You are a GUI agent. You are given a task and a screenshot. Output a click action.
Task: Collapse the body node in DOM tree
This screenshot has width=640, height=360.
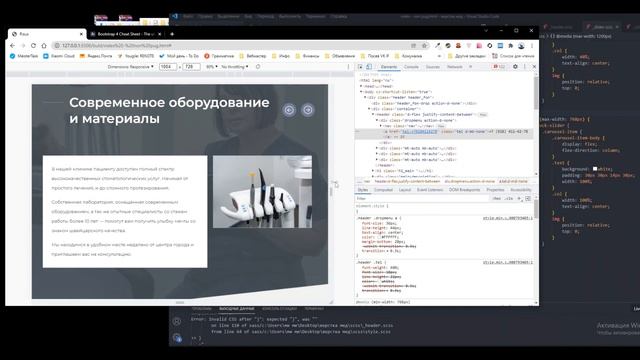(x=361, y=92)
